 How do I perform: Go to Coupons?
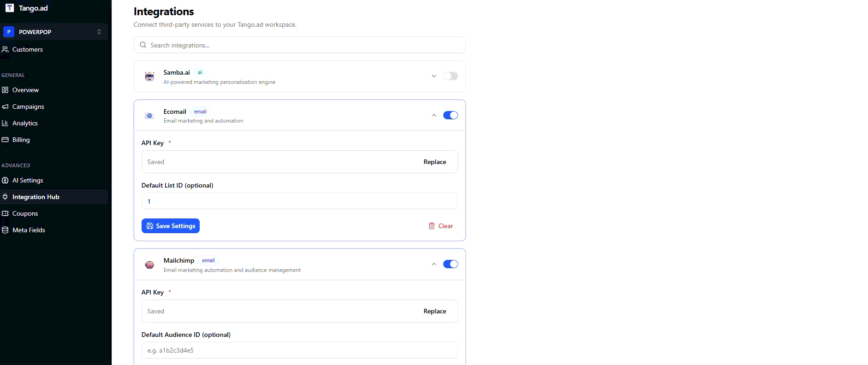coord(54,213)
